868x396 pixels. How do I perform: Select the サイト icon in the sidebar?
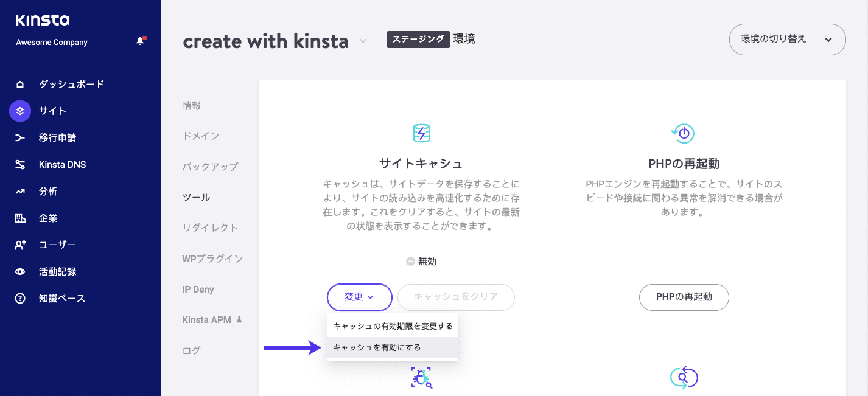pyautogui.click(x=19, y=111)
